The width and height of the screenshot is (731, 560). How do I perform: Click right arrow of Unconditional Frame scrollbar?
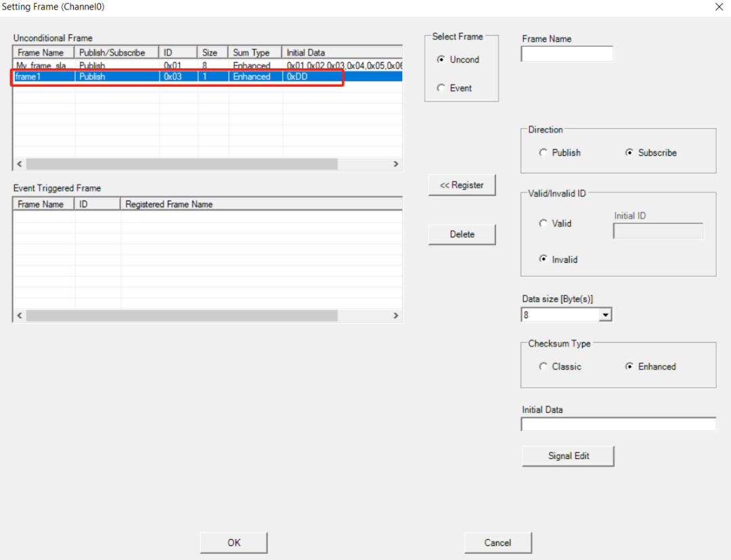[x=396, y=164]
